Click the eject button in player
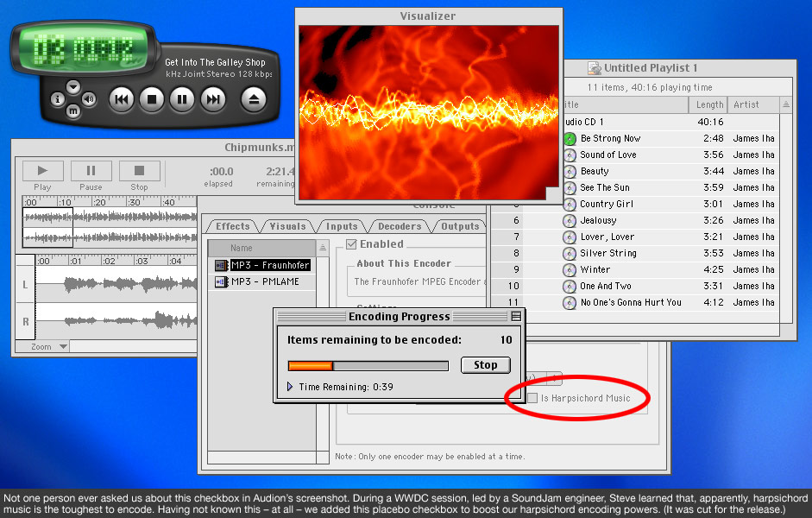 point(255,100)
